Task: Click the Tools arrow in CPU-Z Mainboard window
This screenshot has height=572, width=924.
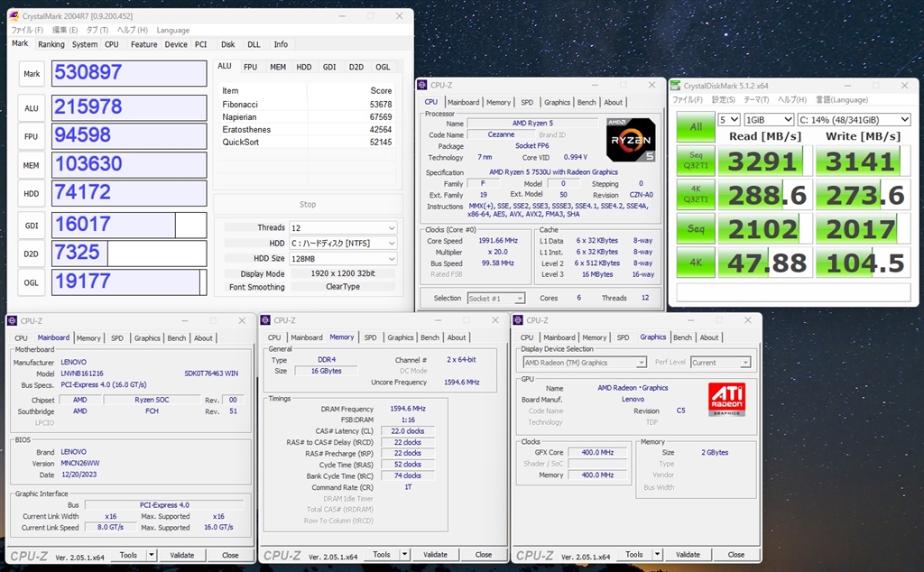Action: click(151, 555)
